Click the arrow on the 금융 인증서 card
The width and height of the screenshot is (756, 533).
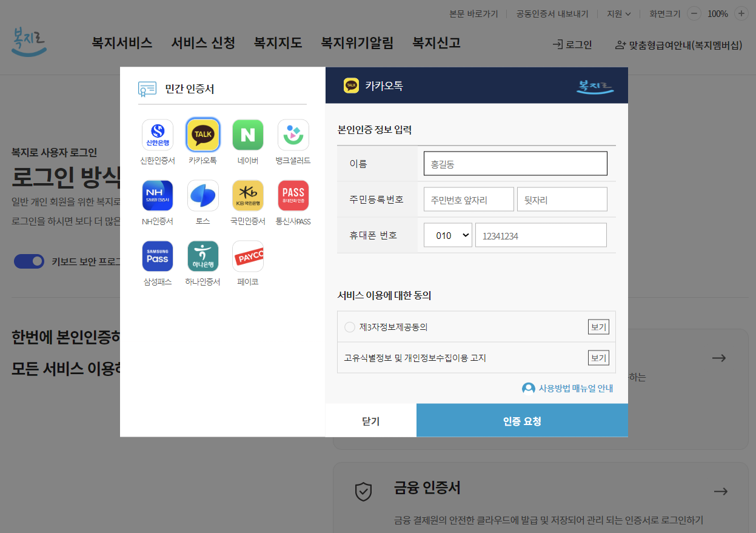coord(720,491)
